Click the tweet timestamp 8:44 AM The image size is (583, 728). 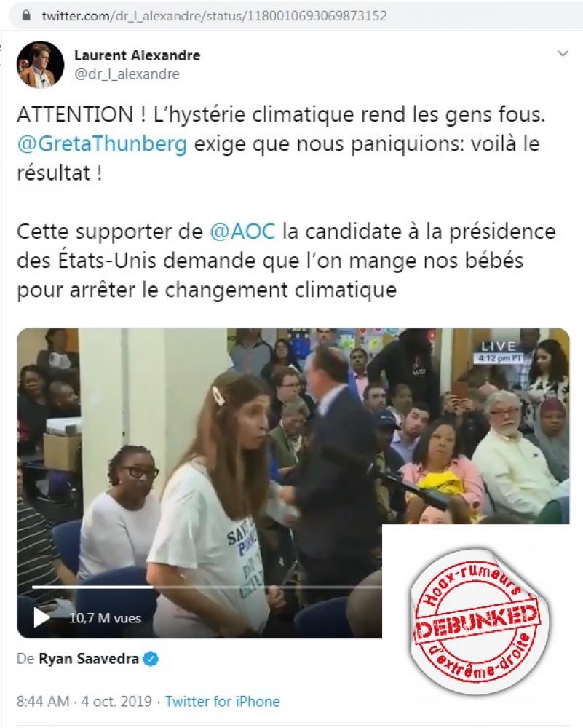43,701
